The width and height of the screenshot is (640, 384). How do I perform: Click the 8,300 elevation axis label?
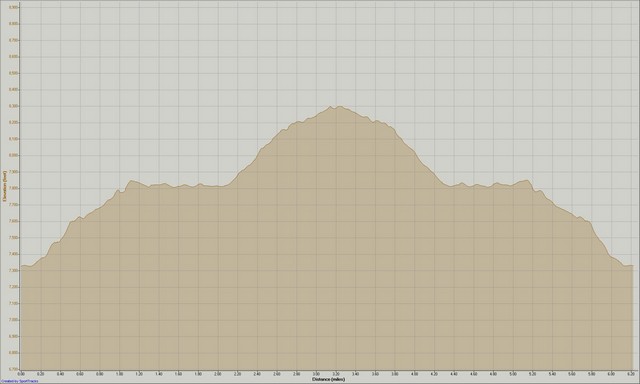pyautogui.click(x=13, y=106)
